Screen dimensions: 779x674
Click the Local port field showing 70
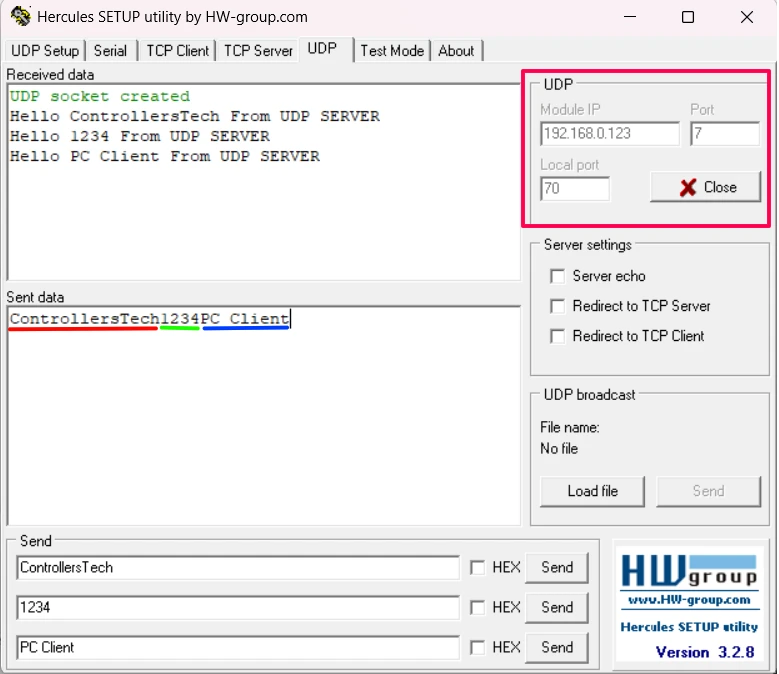(575, 189)
